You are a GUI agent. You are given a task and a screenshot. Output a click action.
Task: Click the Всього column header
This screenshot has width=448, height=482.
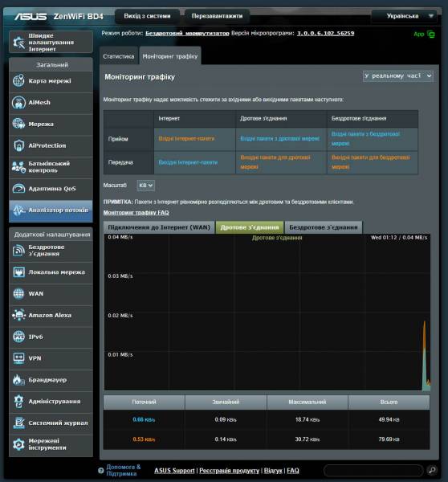[x=389, y=402]
